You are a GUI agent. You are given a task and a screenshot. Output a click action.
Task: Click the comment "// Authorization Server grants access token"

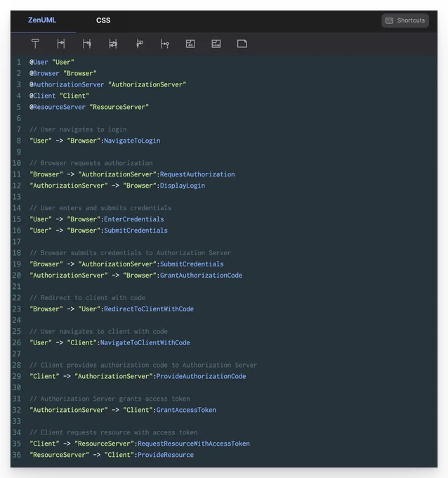pyautogui.click(x=110, y=399)
